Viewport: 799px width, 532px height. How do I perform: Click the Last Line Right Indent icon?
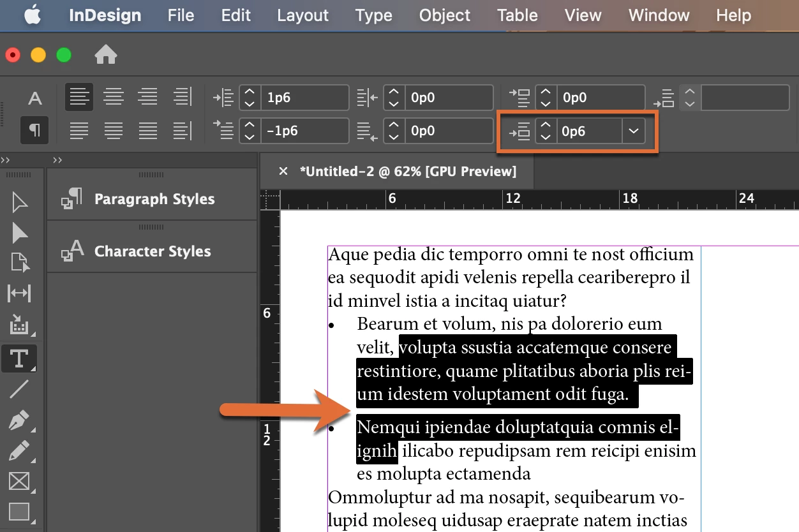[368, 131]
